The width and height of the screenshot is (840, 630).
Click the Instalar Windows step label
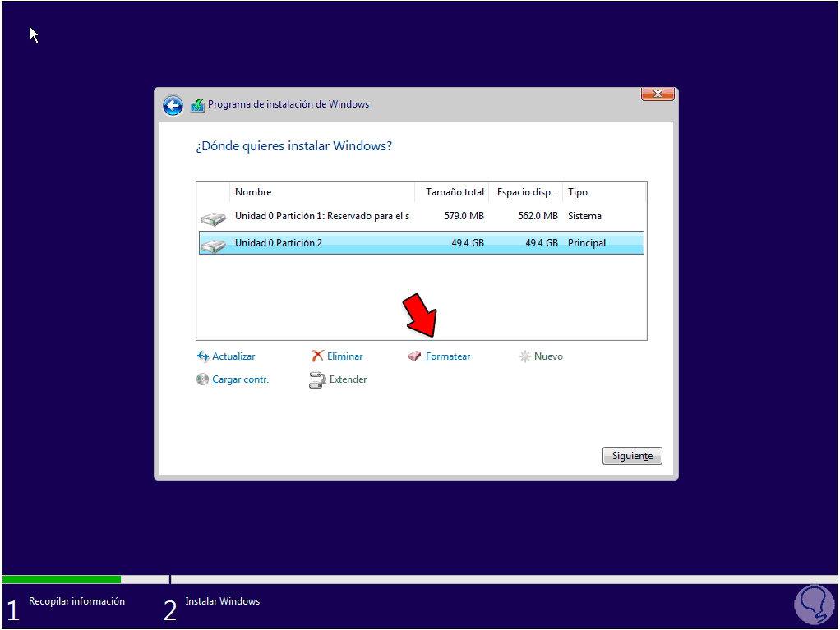tap(222, 601)
